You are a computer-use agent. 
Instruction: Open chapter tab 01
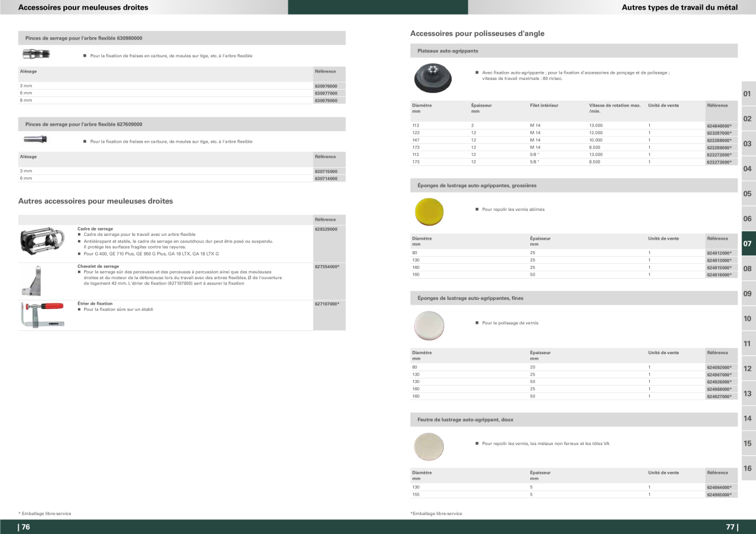[x=747, y=94]
